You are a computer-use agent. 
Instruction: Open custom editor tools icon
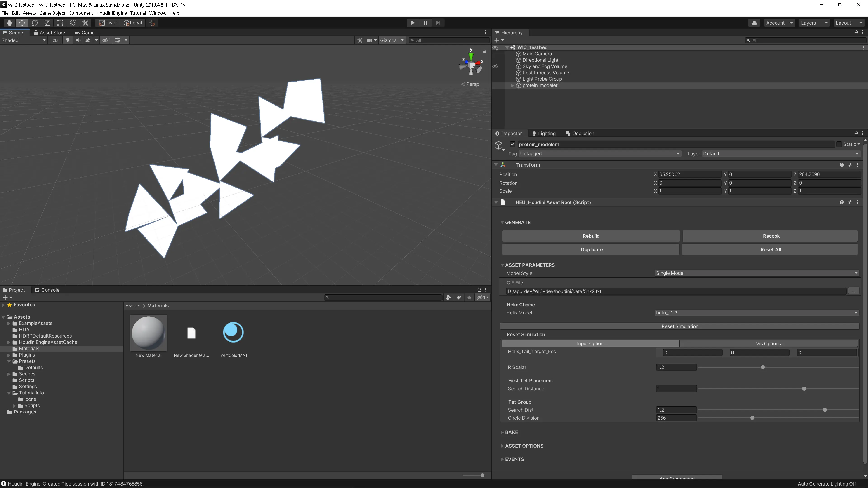(85, 23)
